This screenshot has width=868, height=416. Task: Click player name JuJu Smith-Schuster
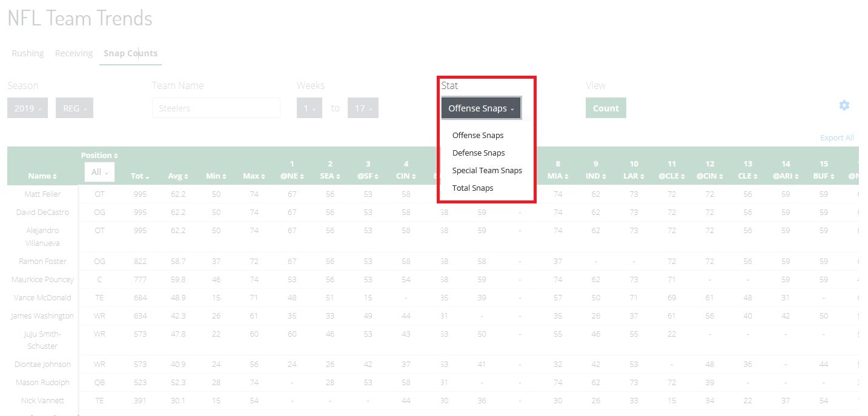coord(42,340)
